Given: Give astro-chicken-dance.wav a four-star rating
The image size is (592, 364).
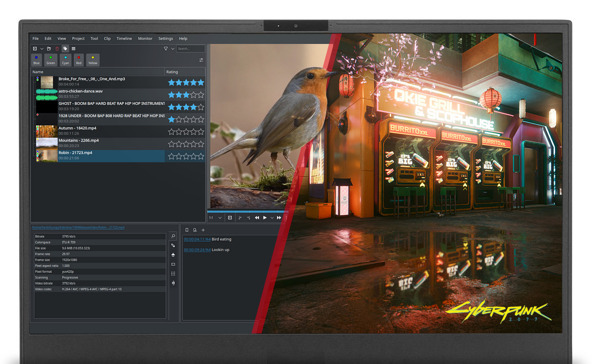Looking at the screenshot, I should [x=194, y=95].
